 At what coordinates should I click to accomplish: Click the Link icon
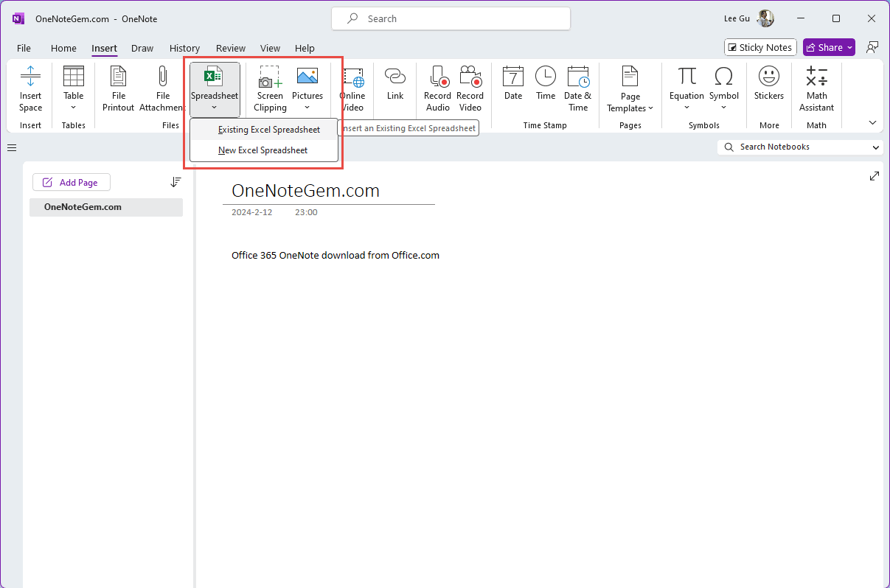[x=395, y=76]
